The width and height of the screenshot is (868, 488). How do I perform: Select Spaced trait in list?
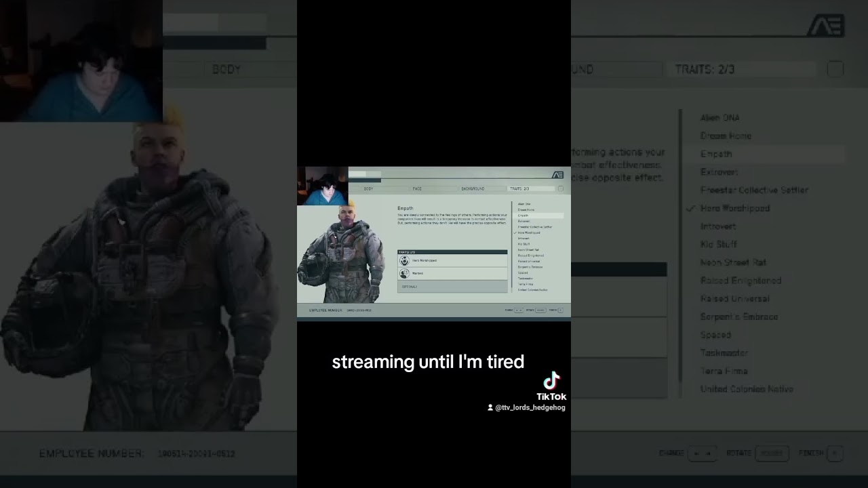click(523, 272)
